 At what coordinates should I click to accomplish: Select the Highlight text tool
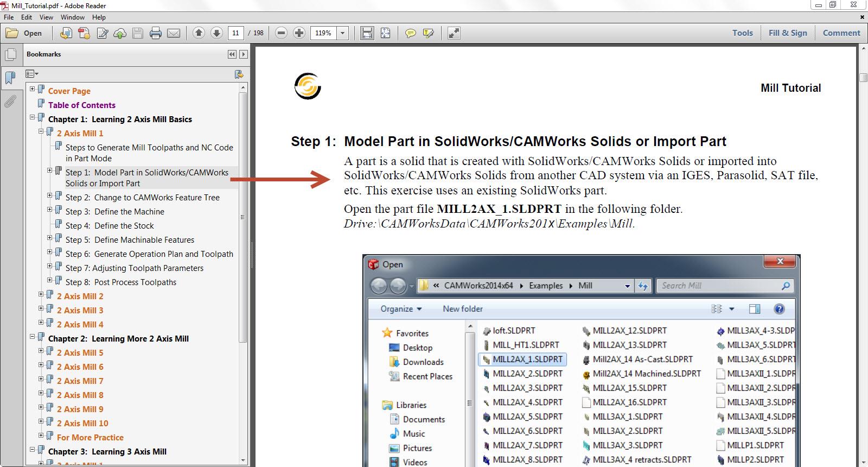click(x=429, y=33)
